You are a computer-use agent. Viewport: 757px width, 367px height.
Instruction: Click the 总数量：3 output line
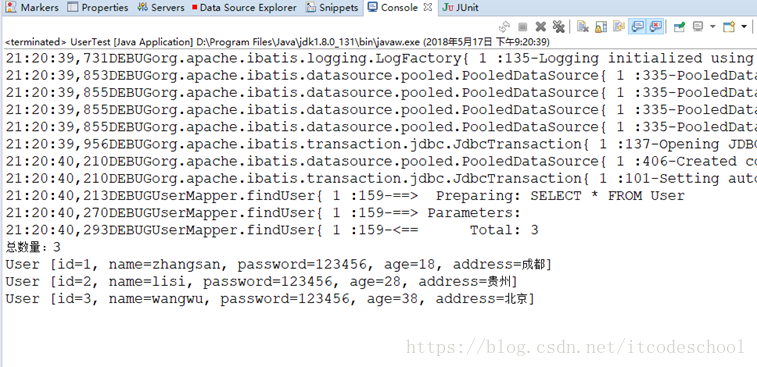click(x=33, y=247)
